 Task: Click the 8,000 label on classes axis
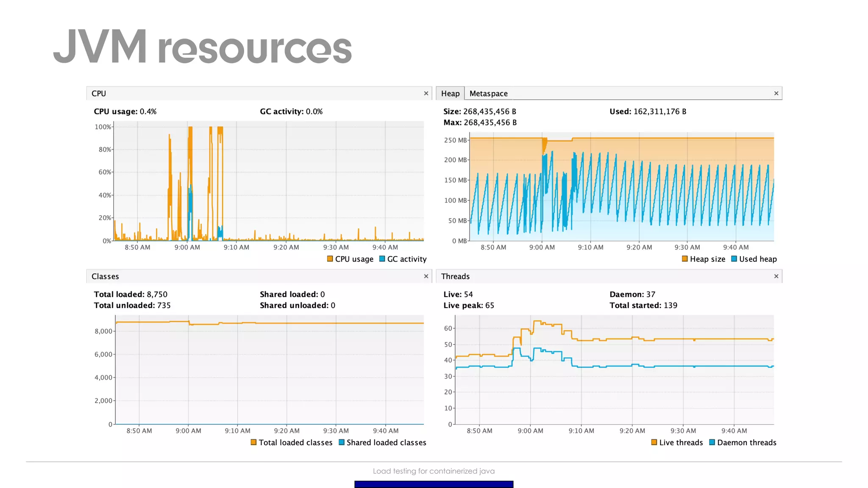click(103, 331)
